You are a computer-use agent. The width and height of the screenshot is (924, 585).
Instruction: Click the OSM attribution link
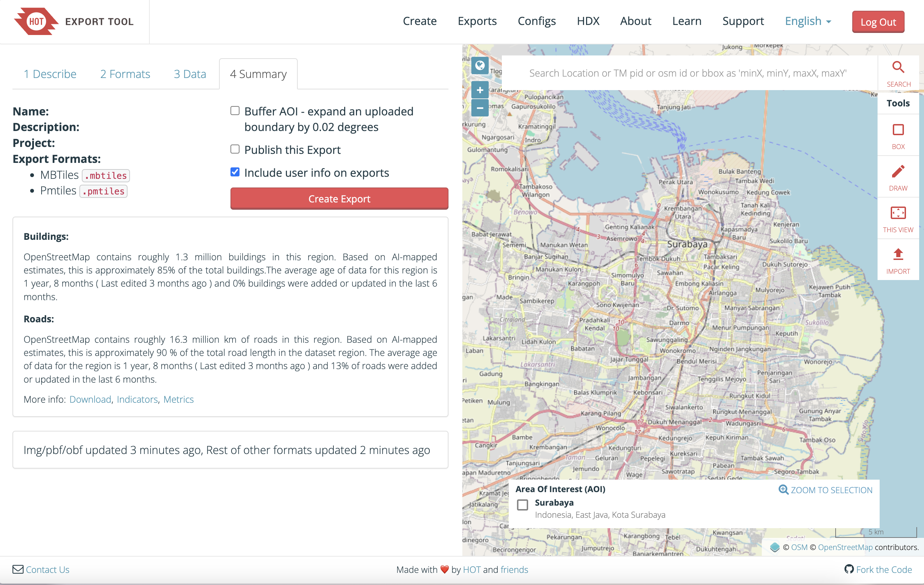799,548
